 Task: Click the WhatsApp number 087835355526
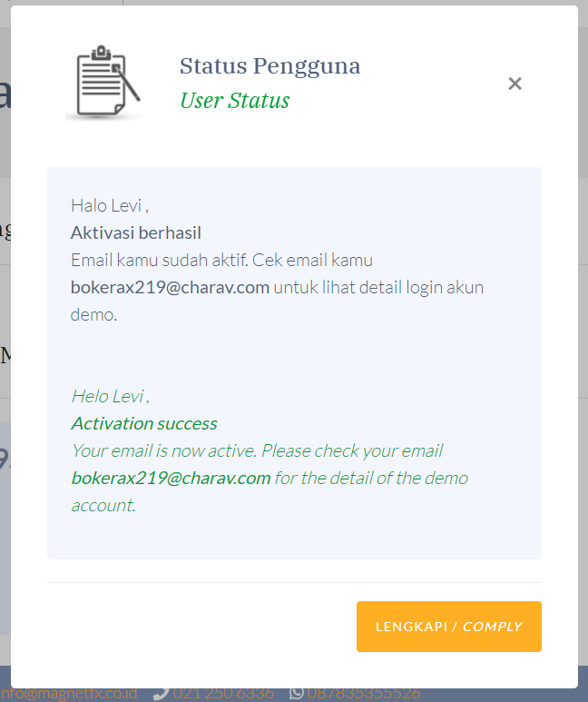[363, 695]
